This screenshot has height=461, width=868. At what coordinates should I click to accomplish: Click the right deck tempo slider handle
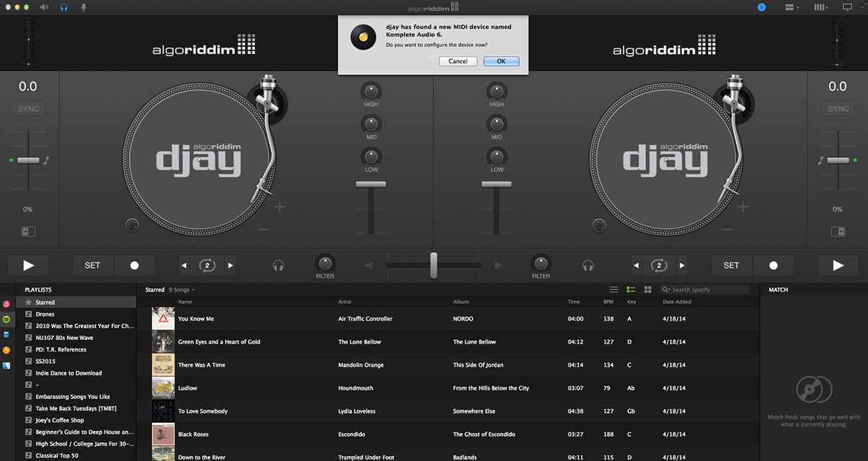(x=838, y=160)
